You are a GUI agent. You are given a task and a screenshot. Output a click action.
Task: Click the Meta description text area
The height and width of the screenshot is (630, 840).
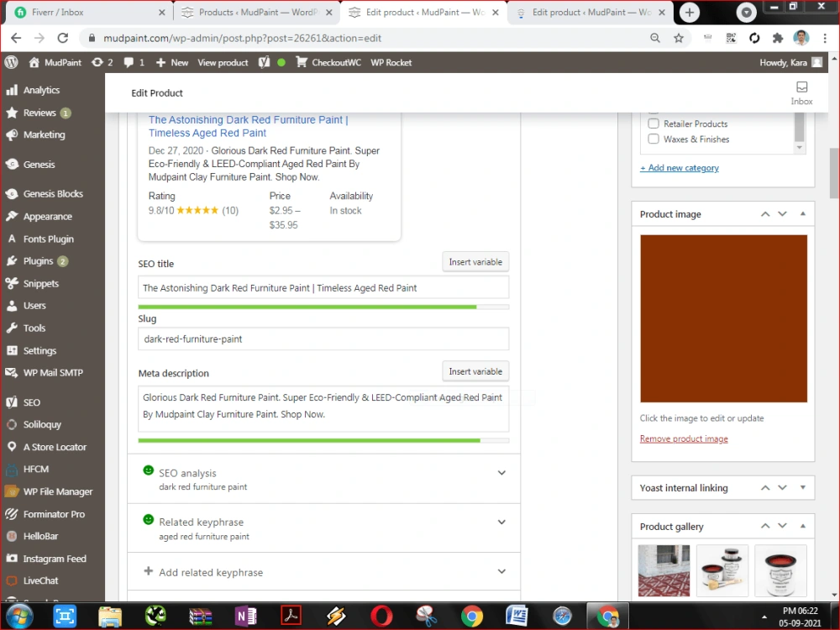coord(323,409)
